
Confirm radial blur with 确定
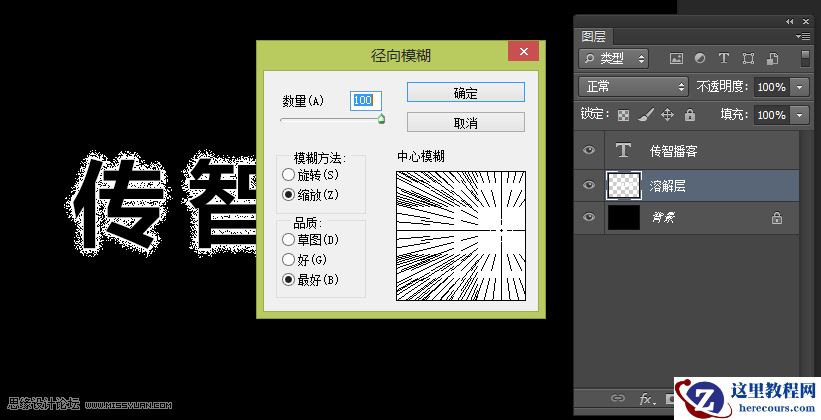click(x=465, y=93)
